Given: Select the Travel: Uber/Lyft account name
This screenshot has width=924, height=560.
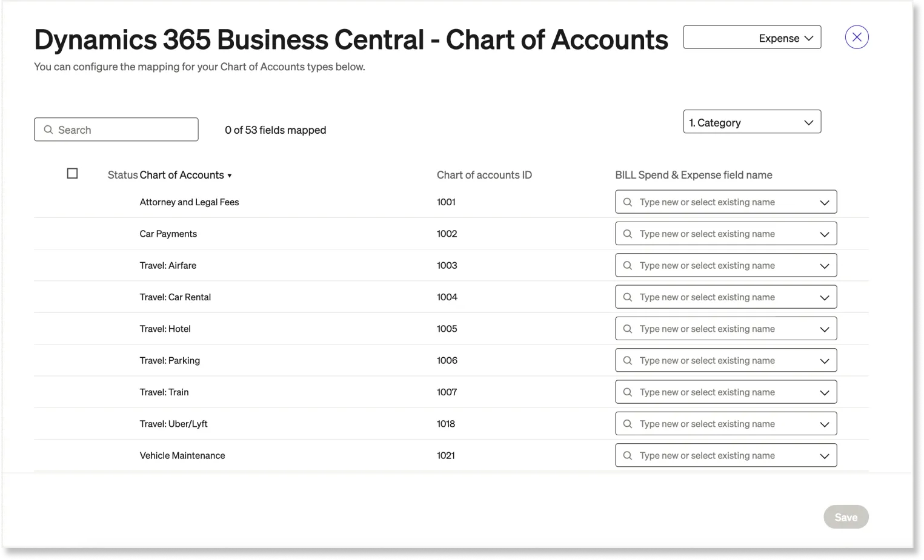Looking at the screenshot, I should tap(173, 424).
